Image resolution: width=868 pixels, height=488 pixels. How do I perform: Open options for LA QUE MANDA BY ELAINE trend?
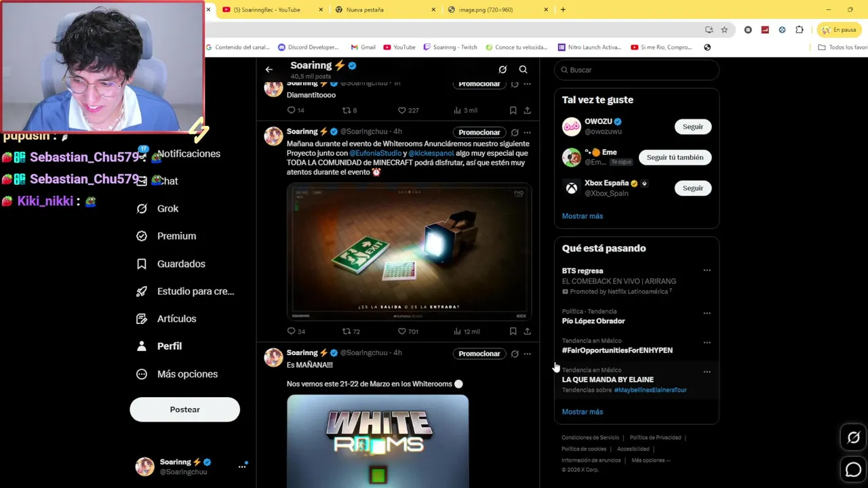point(707,371)
